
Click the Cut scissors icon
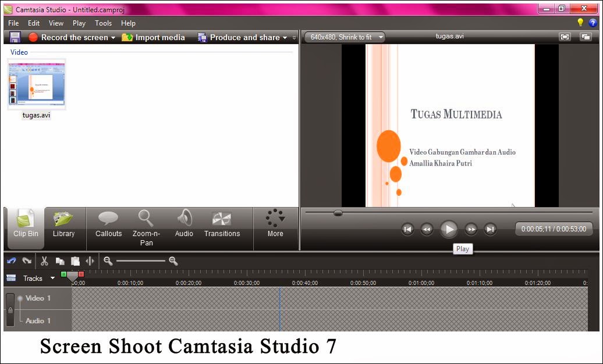[44, 261]
